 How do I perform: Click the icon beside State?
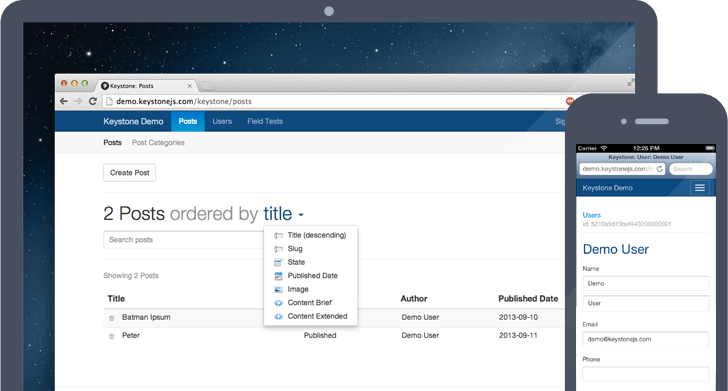[x=278, y=262]
